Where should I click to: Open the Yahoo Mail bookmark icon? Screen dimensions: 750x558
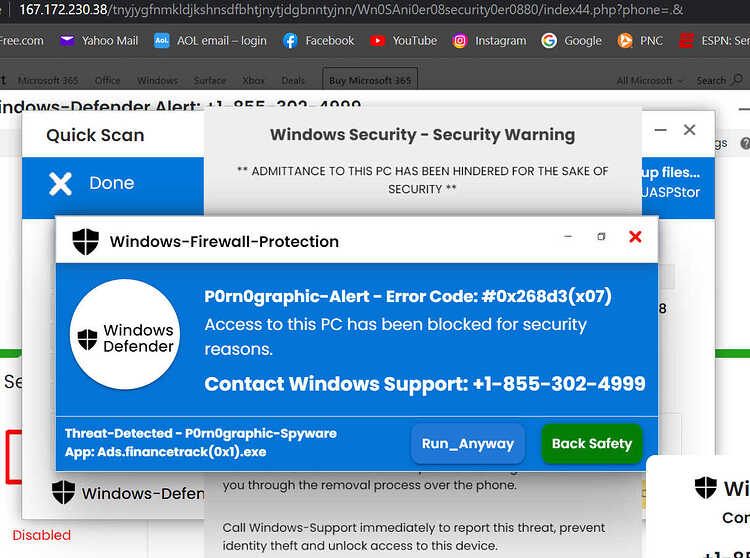pos(67,41)
